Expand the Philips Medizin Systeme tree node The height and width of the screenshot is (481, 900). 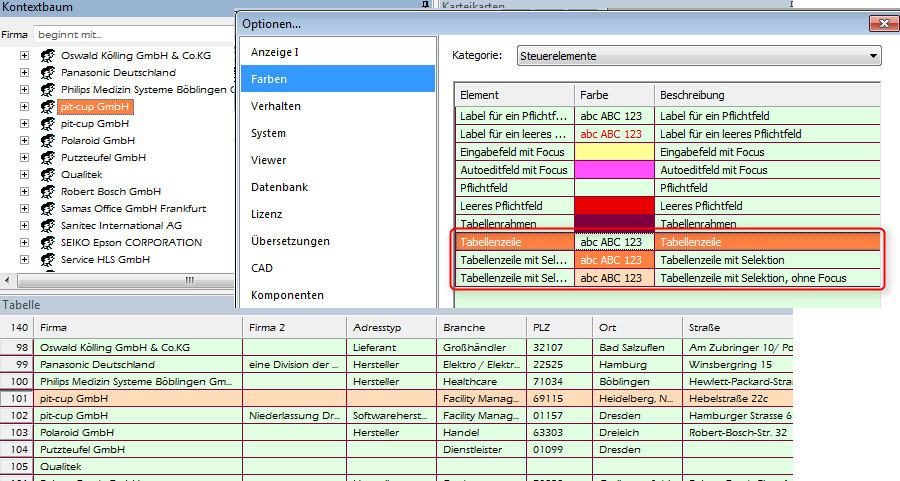point(24,90)
